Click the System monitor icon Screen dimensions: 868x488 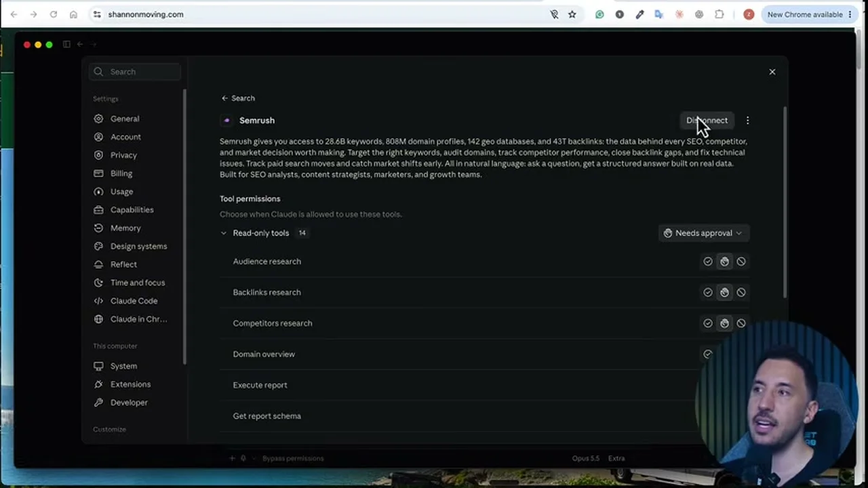pos(98,366)
